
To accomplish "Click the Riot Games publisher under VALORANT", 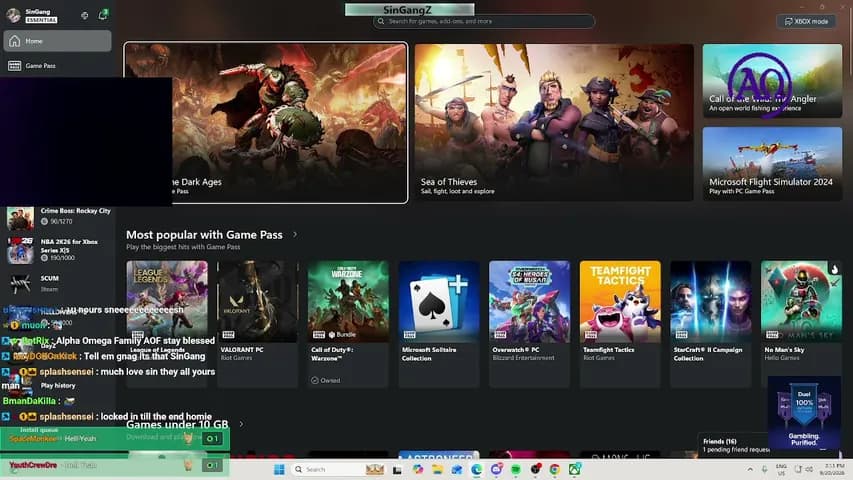I will [236, 358].
